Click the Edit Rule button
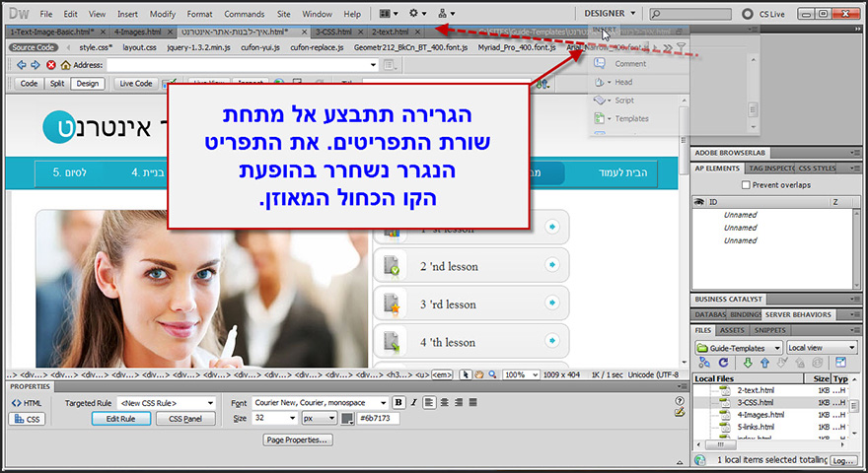 pyautogui.click(x=120, y=419)
